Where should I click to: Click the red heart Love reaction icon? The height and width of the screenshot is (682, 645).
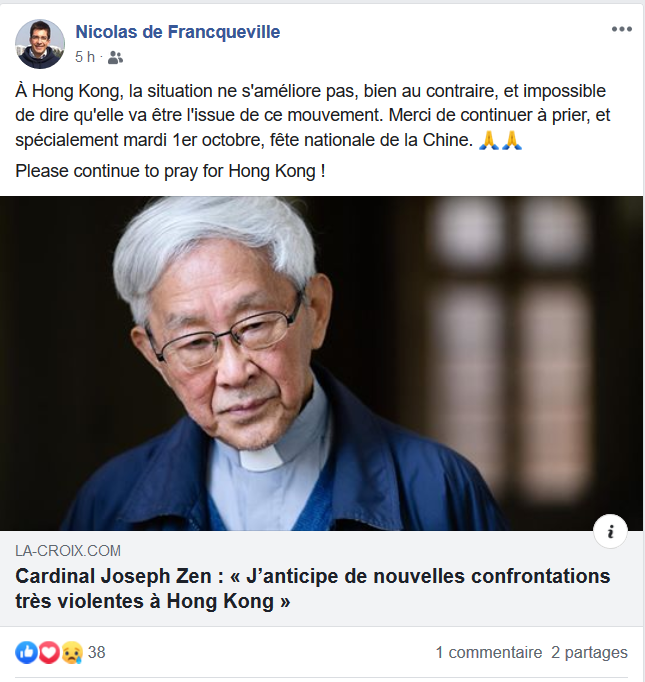[49, 652]
